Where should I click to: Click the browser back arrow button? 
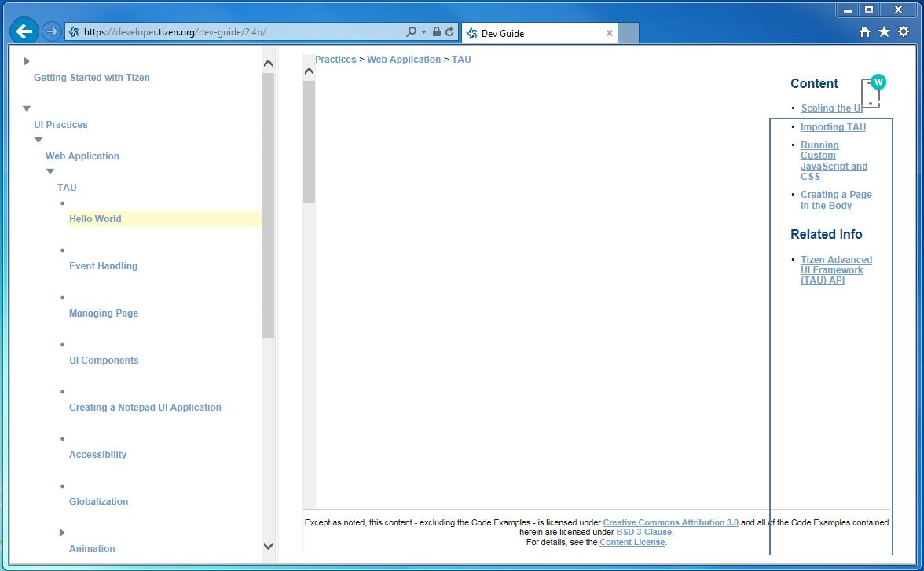click(x=24, y=31)
